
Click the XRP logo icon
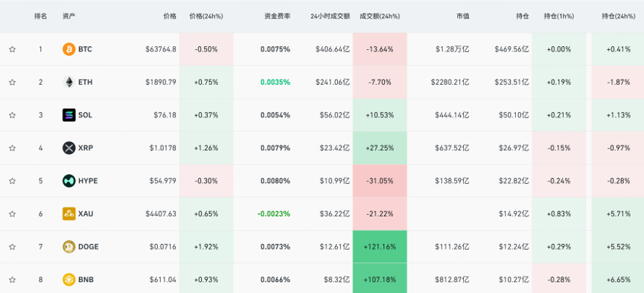pyautogui.click(x=69, y=148)
